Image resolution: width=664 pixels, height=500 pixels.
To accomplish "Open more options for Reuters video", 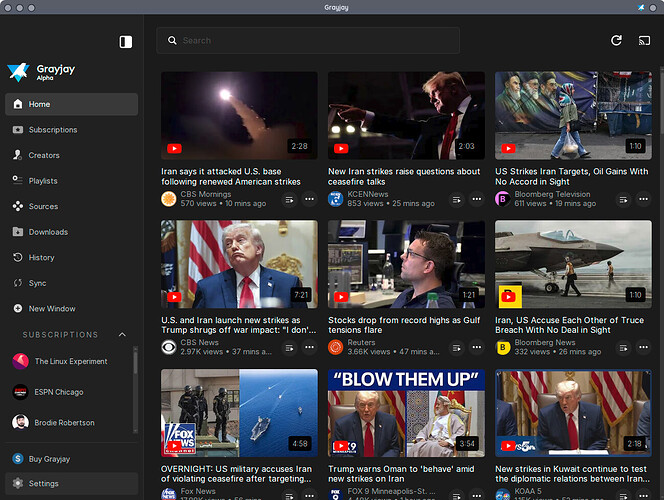I will click(x=476, y=348).
